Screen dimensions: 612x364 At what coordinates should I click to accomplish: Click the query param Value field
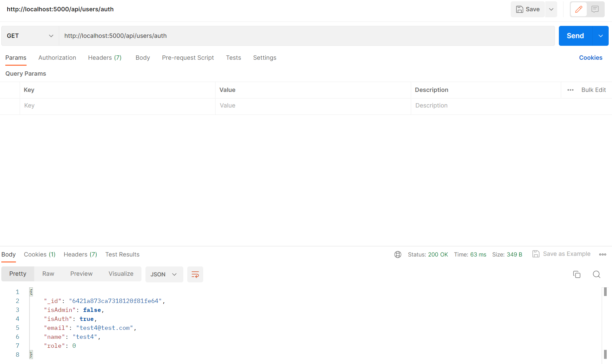pos(313,106)
